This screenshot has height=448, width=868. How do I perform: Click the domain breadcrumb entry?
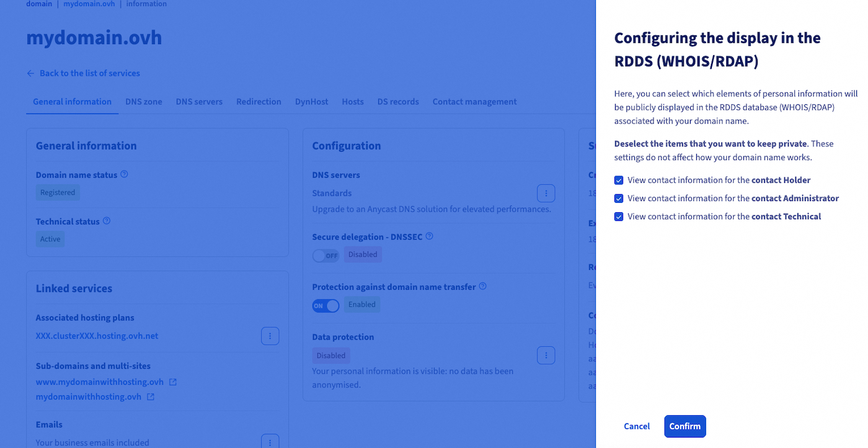click(x=38, y=4)
